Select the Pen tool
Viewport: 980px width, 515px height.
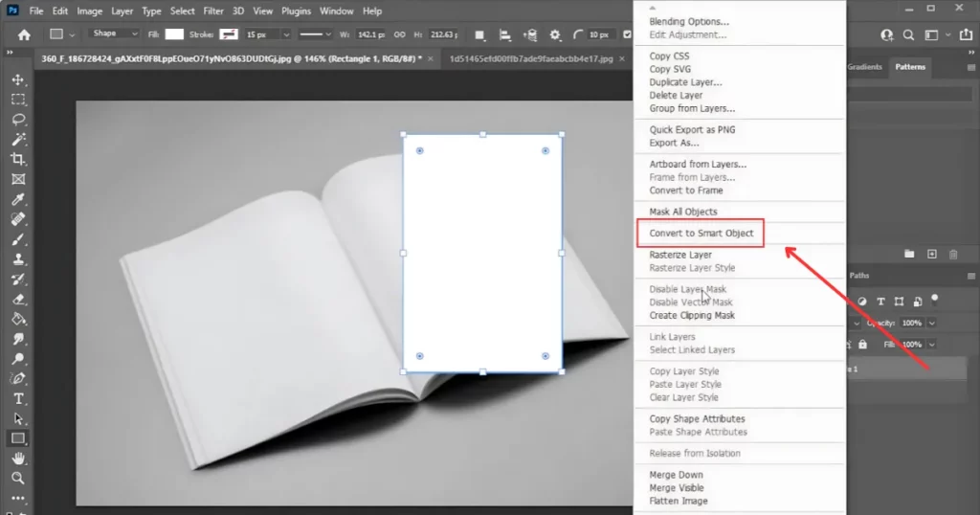point(18,379)
